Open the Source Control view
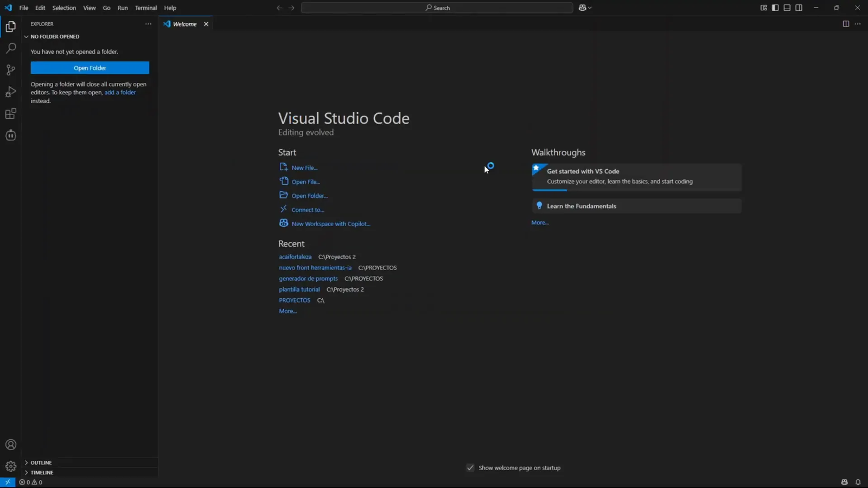The height and width of the screenshot is (488, 868). (x=10, y=70)
